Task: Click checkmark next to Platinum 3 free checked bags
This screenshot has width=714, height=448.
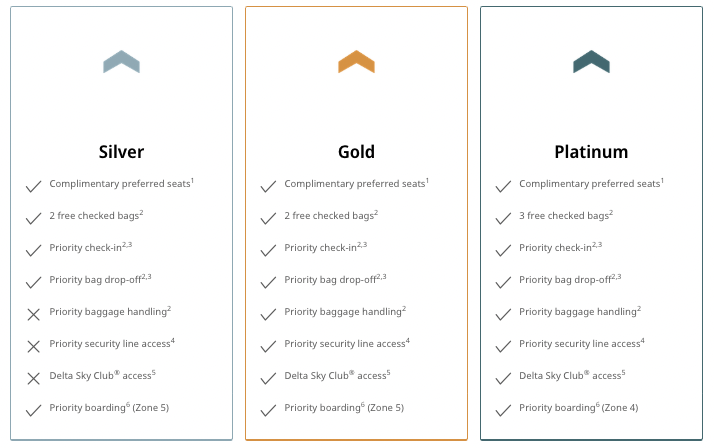Action: [x=503, y=218]
